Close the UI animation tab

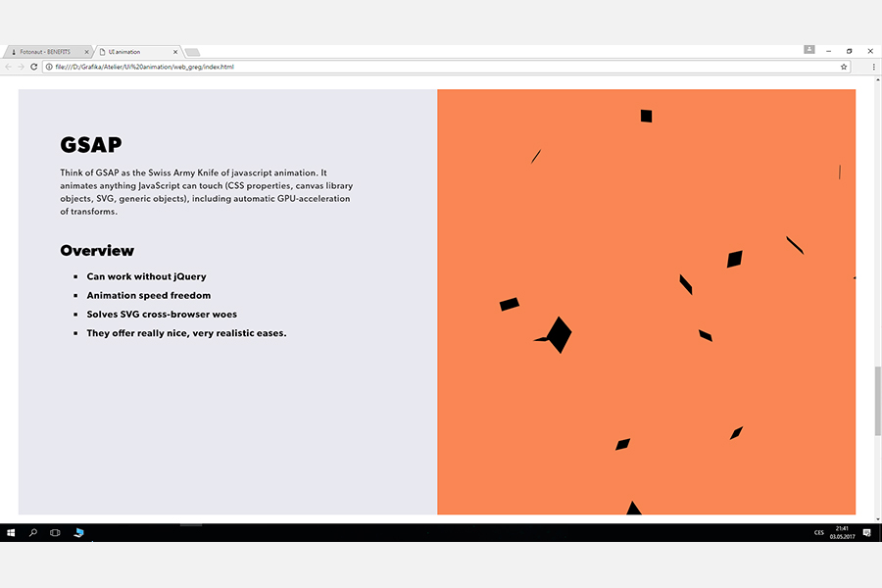click(175, 52)
